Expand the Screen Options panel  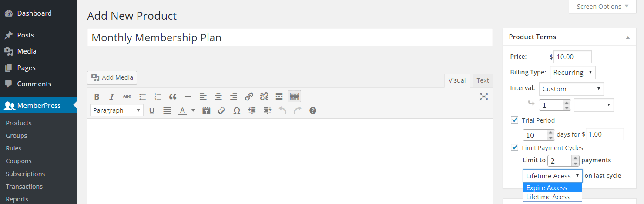(x=603, y=7)
